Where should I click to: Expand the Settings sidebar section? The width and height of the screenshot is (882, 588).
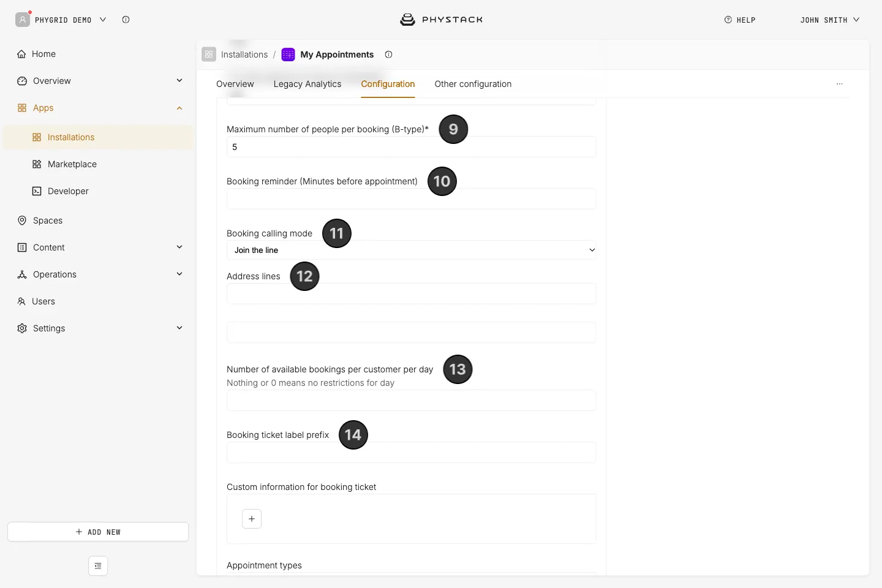click(179, 328)
